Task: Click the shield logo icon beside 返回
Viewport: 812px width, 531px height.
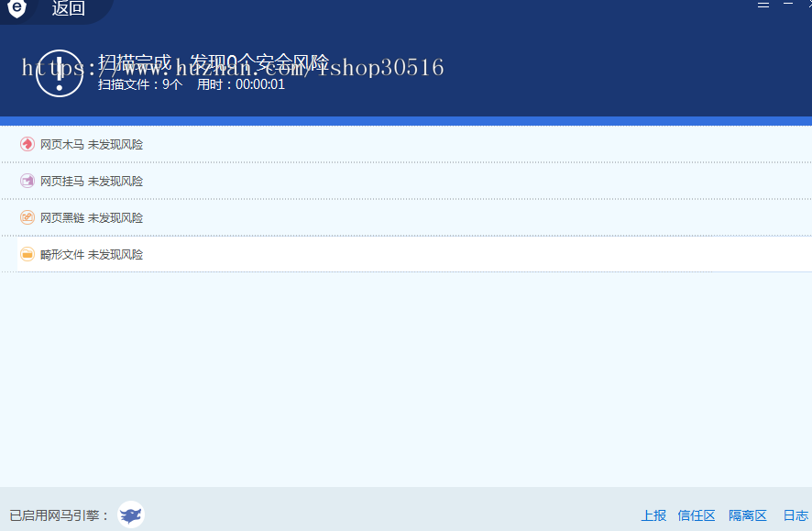Action: click(17, 7)
